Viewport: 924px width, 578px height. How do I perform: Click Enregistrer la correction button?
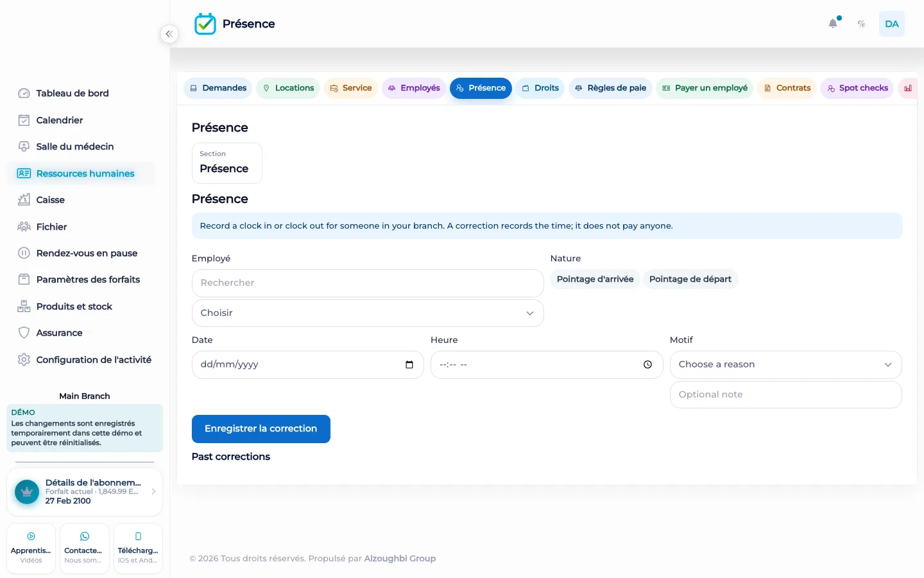point(261,429)
